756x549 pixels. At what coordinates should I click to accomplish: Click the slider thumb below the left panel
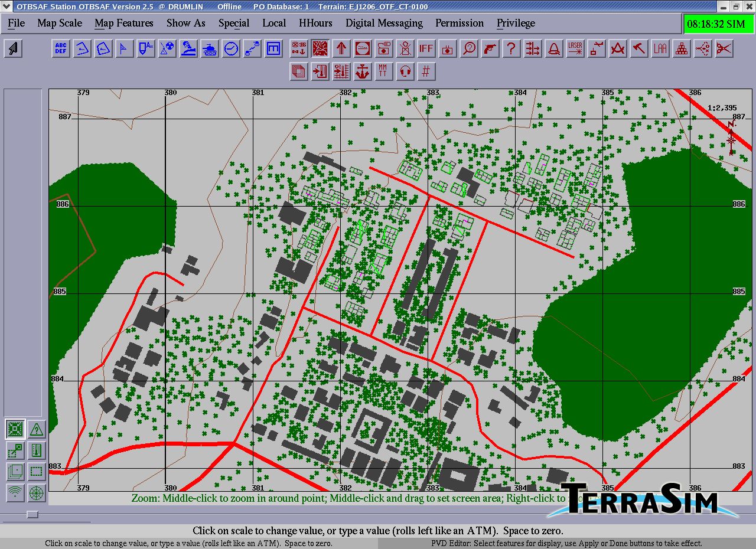(33, 514)
